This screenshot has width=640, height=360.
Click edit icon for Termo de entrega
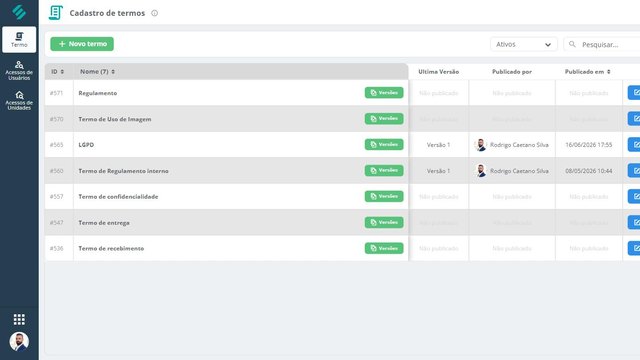point(635,222)
